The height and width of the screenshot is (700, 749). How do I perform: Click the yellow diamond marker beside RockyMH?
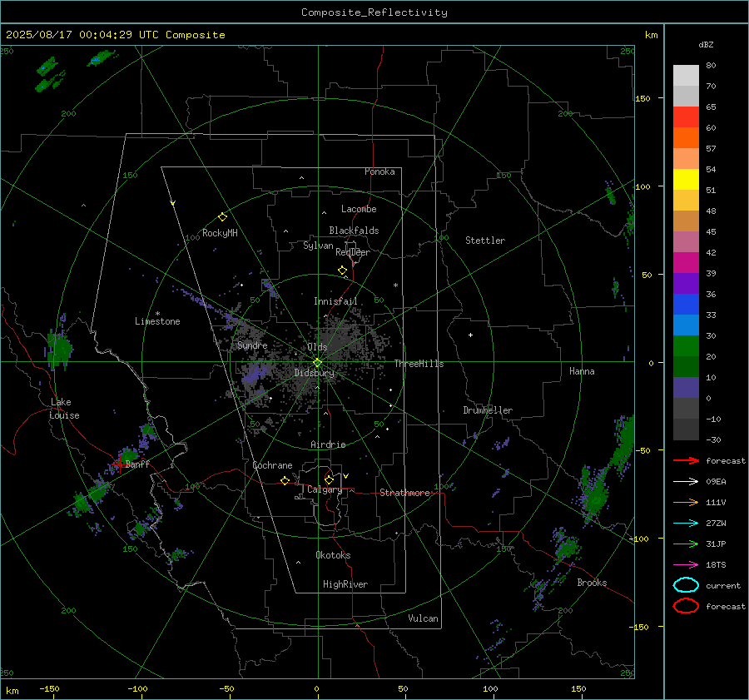coord(222,217)
